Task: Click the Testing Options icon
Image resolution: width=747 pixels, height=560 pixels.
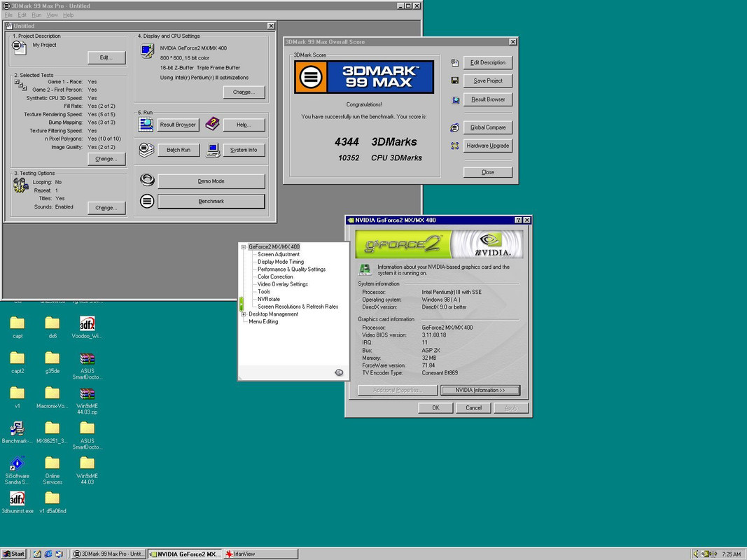Action: coord(20,185)
